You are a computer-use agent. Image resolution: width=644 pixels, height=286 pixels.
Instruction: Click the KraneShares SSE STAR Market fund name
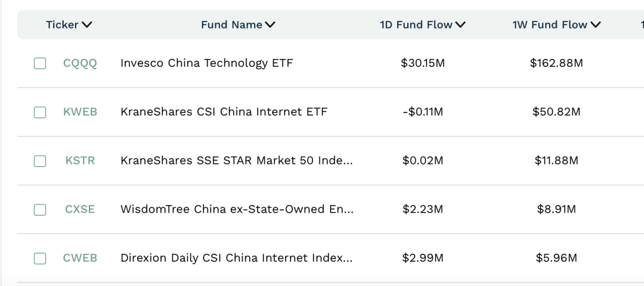pos(236,161)
